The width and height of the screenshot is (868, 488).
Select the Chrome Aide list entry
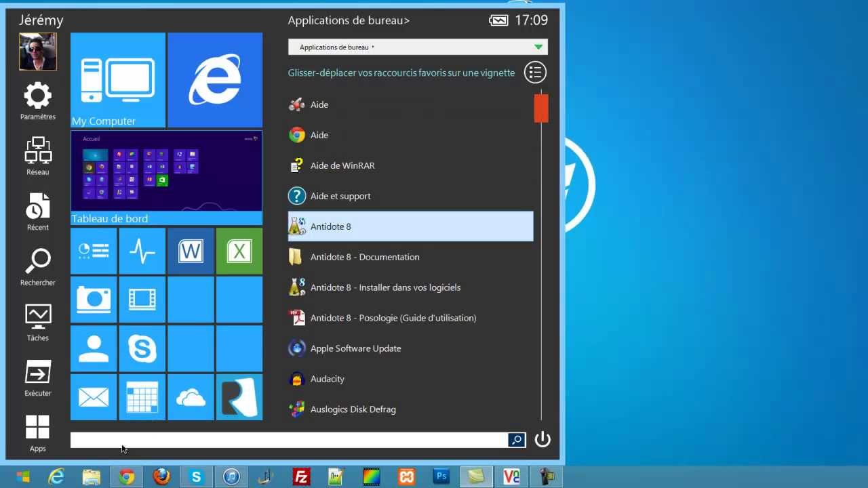pos(410,135)
